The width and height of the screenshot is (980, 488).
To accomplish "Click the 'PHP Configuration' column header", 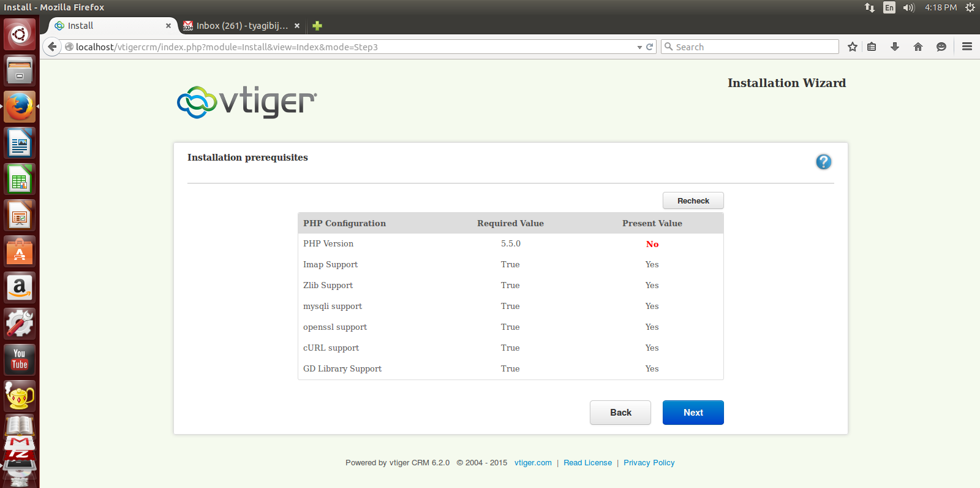I will click(344, 223).
